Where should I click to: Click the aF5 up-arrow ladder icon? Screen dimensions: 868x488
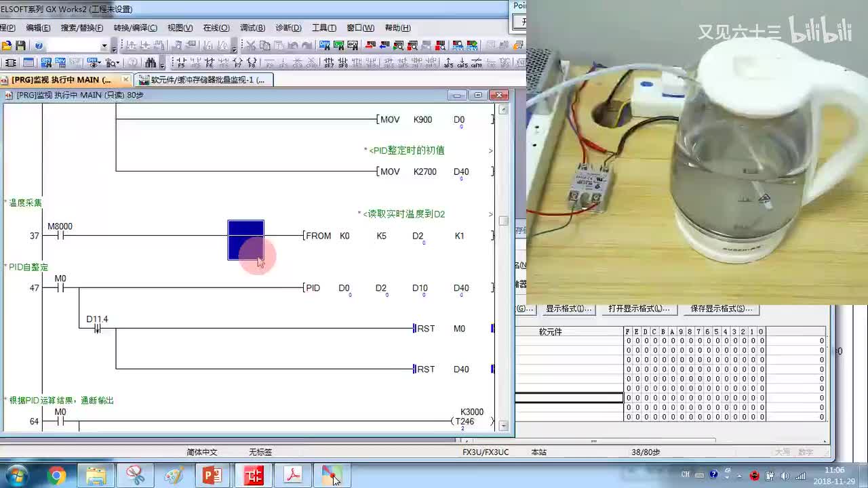[x=448, y=63]
